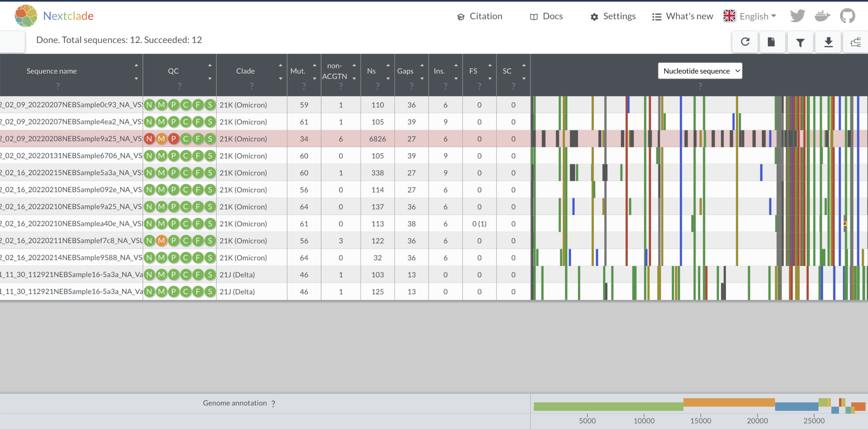Viewport: 868px width, 429px height.
Task: Sort Ns column ascending
Action: coord(388,65)
